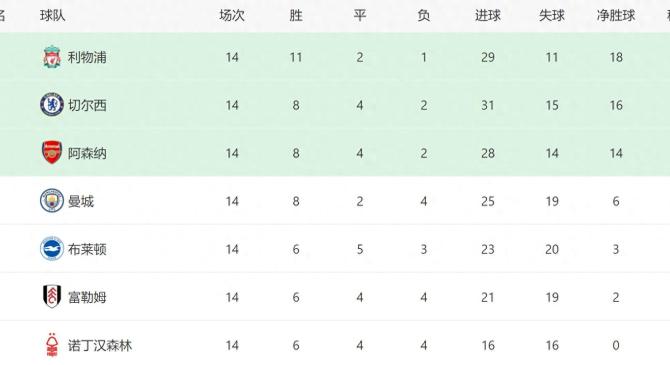Sort by the 进球 column header
This screenshot has width=670, height=365.
pyautogui.click(x=488, y=16)
